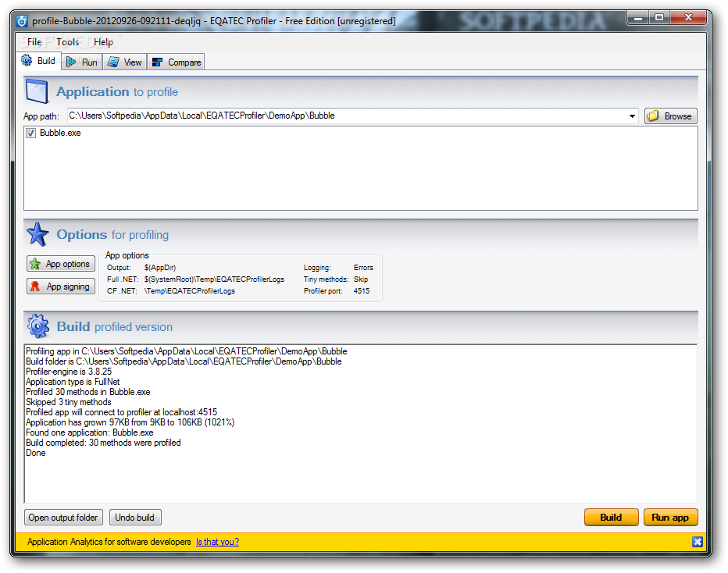Switch to the Build tab
Viewport: 728px width, 573px height.
[39, 61]
